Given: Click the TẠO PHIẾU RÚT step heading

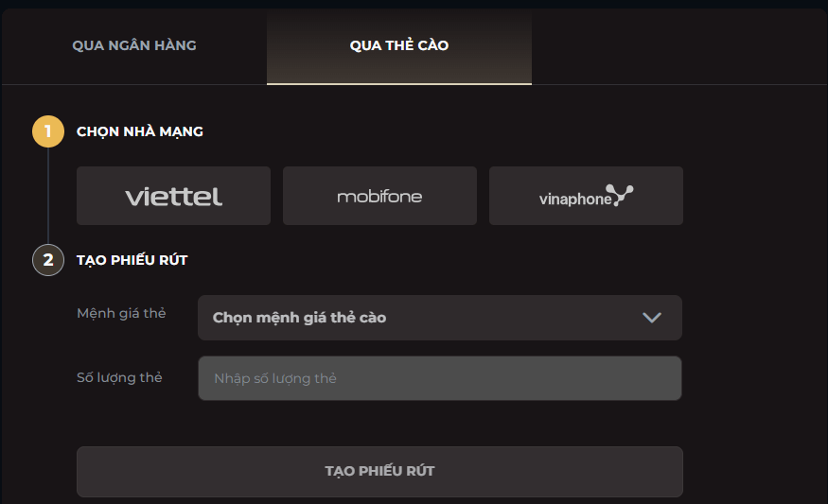Looking at the screenshot, I should click(132, 259).
